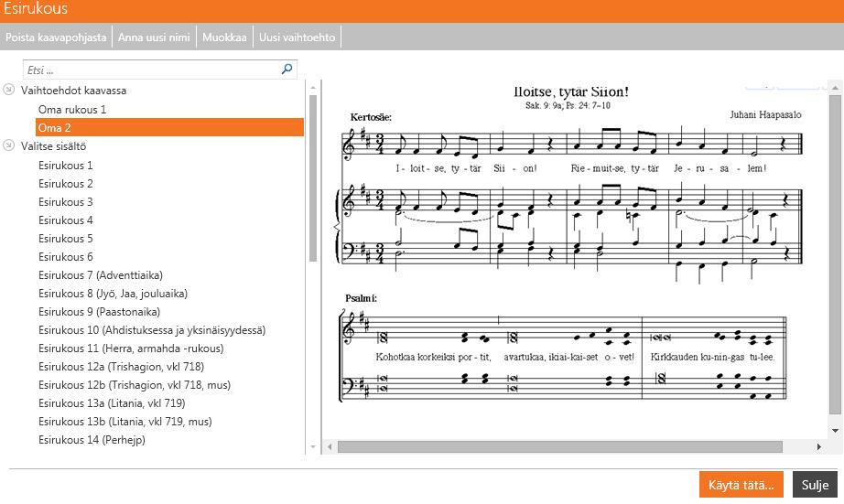The image size is (844, 504).
Task: Click the sheet music title Iloitse, tytär Siion!
Action: pyautogui.click(x=571, y=92)
